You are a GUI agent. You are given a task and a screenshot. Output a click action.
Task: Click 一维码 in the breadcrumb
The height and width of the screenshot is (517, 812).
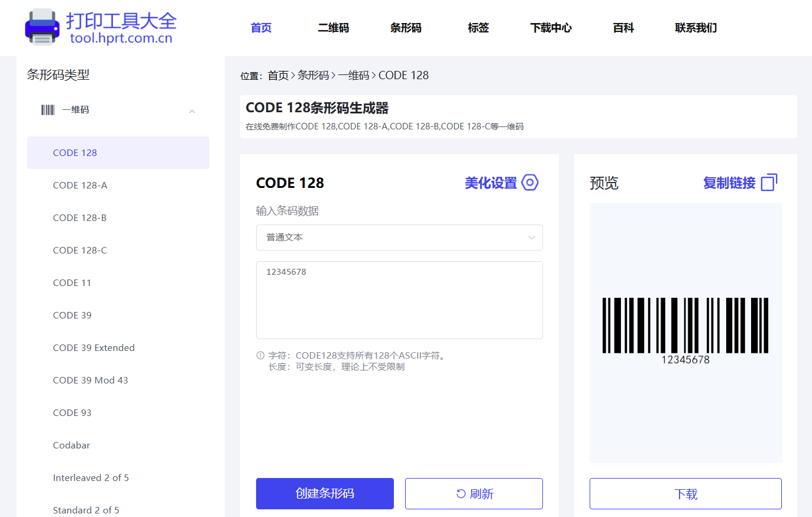354,75
